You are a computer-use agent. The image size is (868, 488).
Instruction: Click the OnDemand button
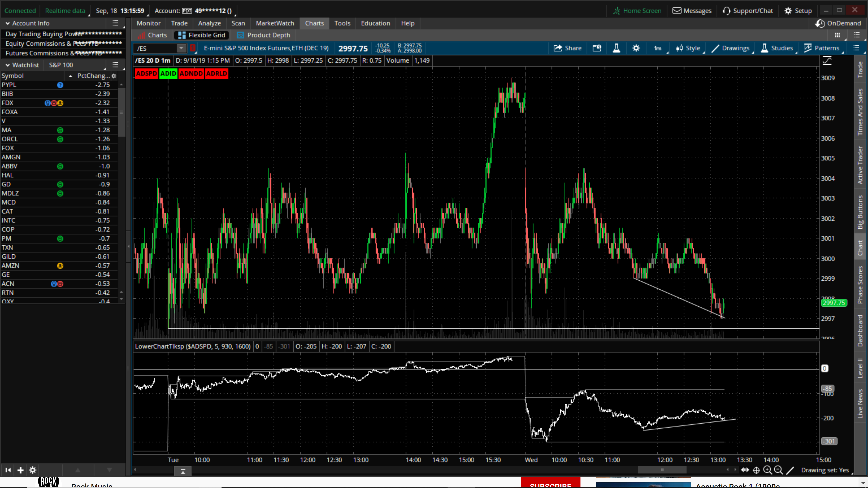(838, 23)
